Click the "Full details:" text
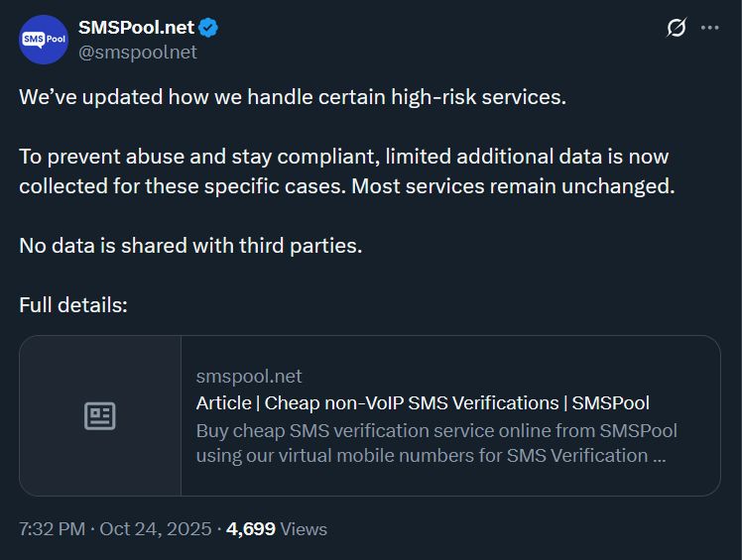Image resolution: width=742 pixels, height=560 pixels. pos(73,304)
